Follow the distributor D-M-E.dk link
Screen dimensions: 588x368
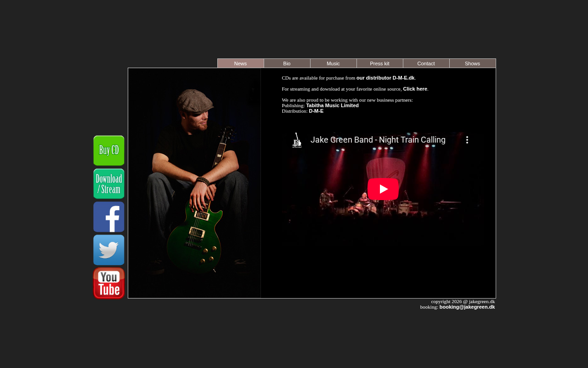click(x=385, y=78)
